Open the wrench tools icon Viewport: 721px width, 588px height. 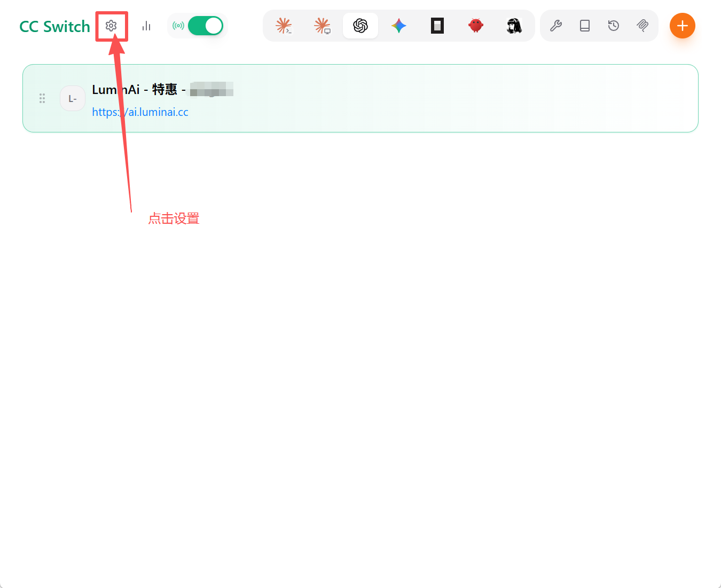coord(556,26)
